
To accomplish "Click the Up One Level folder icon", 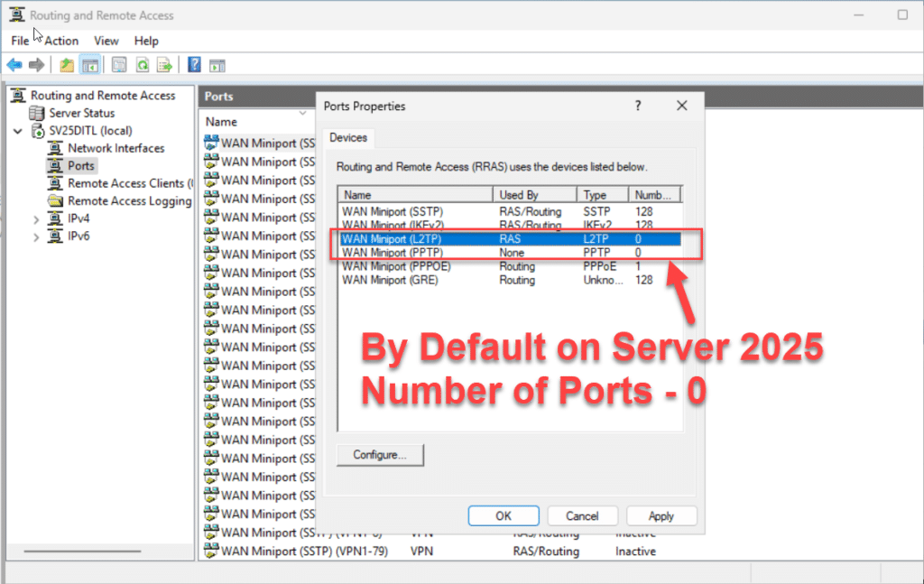I will click(x=65, y=64).
